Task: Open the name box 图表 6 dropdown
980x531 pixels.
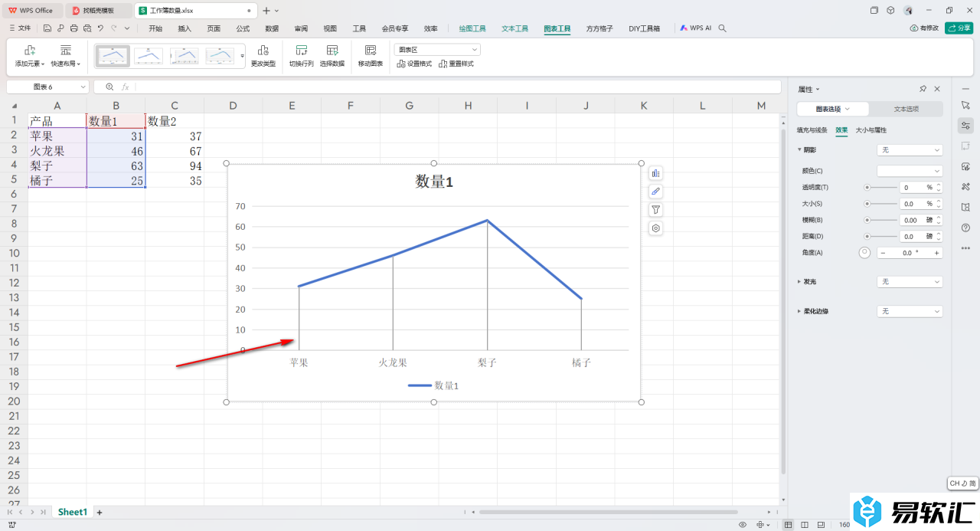Action: pyautogui.click(x=83, y=87)
